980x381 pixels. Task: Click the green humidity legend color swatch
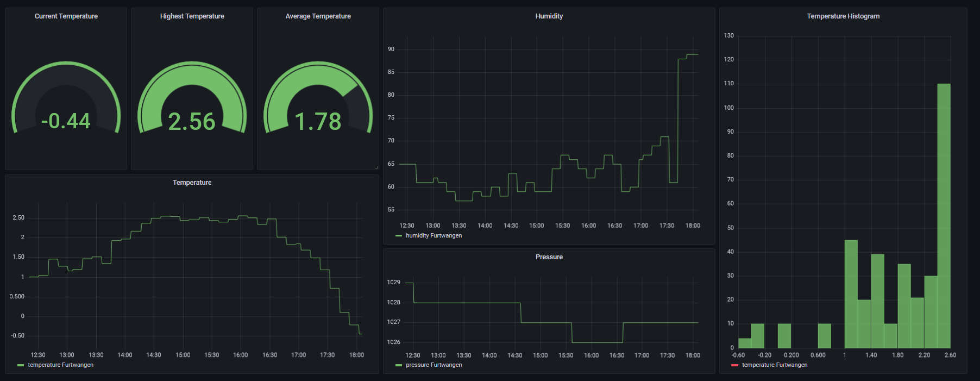(x=399, y=236)
